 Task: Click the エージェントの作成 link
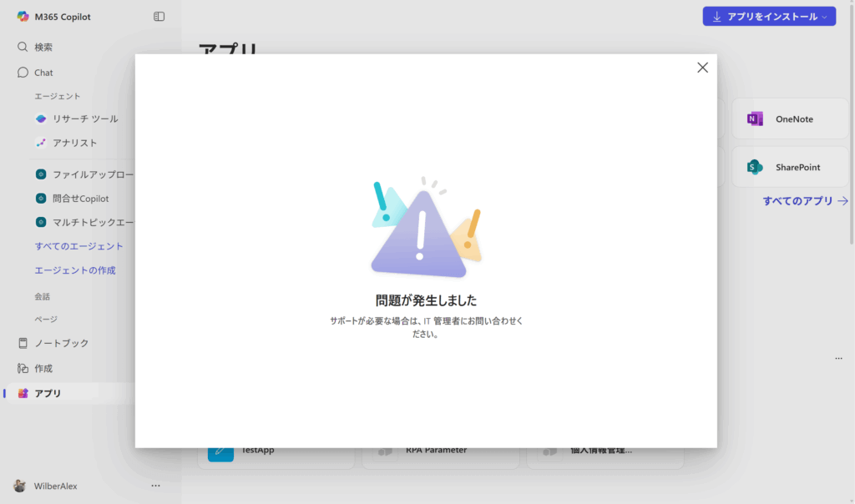[75, 270]
